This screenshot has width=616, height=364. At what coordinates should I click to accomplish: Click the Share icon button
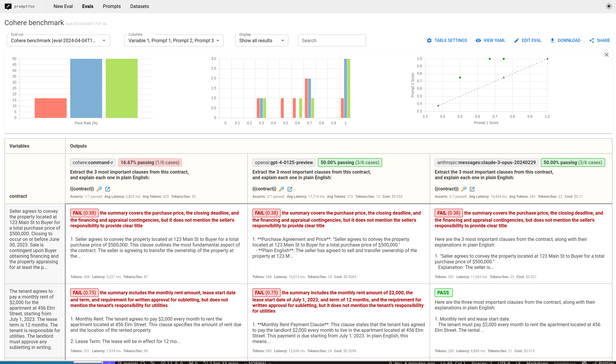(592, 40)
